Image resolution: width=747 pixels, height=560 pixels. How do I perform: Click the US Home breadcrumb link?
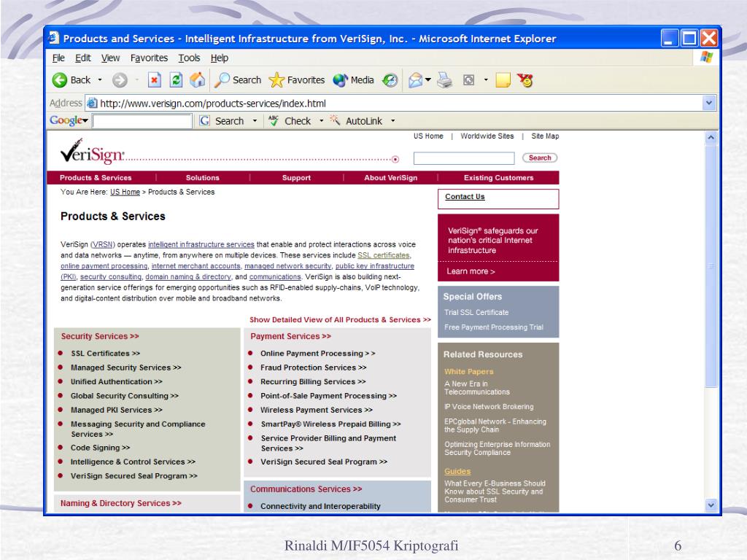tap(125, 192)
